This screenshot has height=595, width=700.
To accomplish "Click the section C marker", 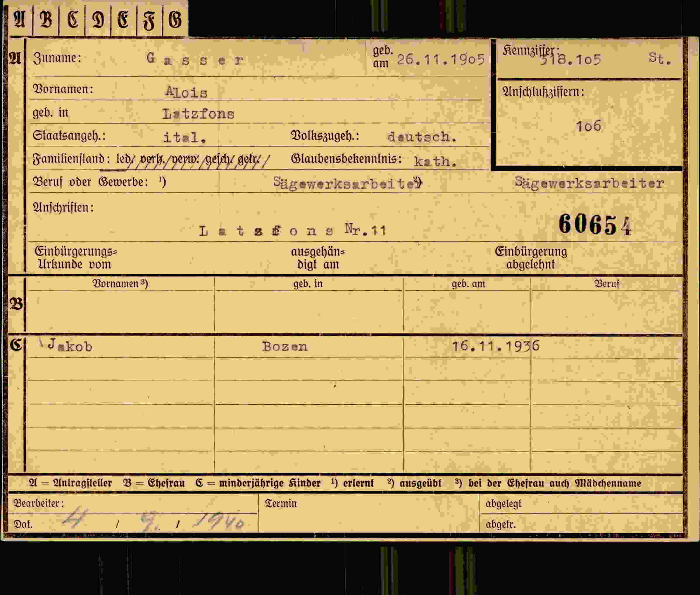I will [x=15, y=345].
